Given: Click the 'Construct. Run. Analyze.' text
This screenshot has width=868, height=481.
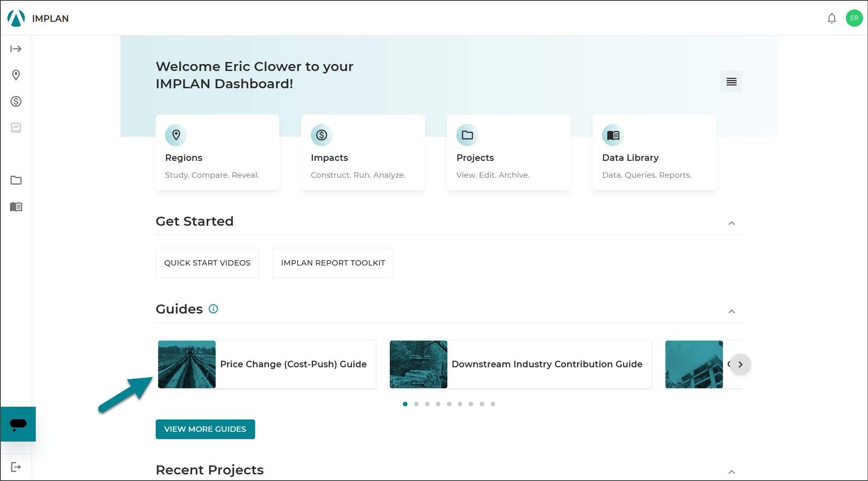Looking at the screenshot, I should pyautogui.click(x=358, y=175).
